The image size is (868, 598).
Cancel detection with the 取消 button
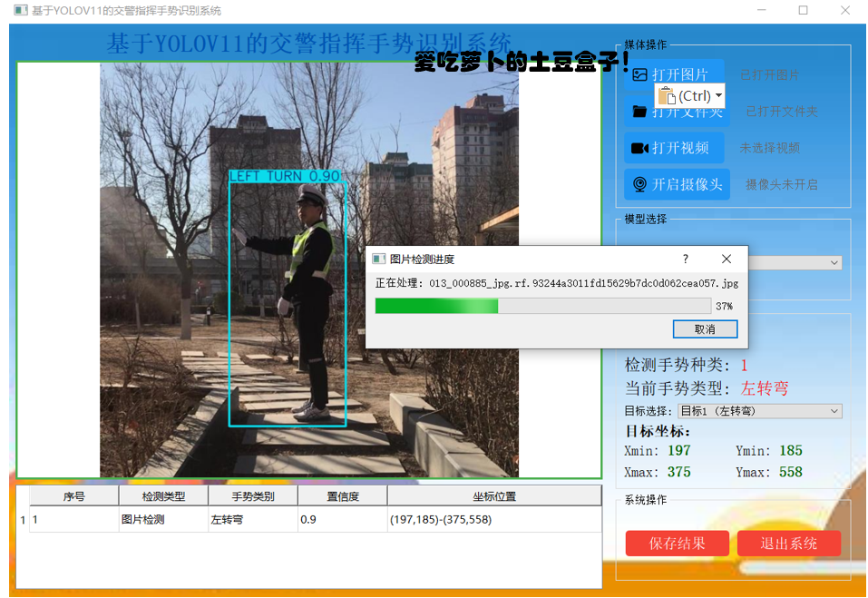(x=705, y=328)
